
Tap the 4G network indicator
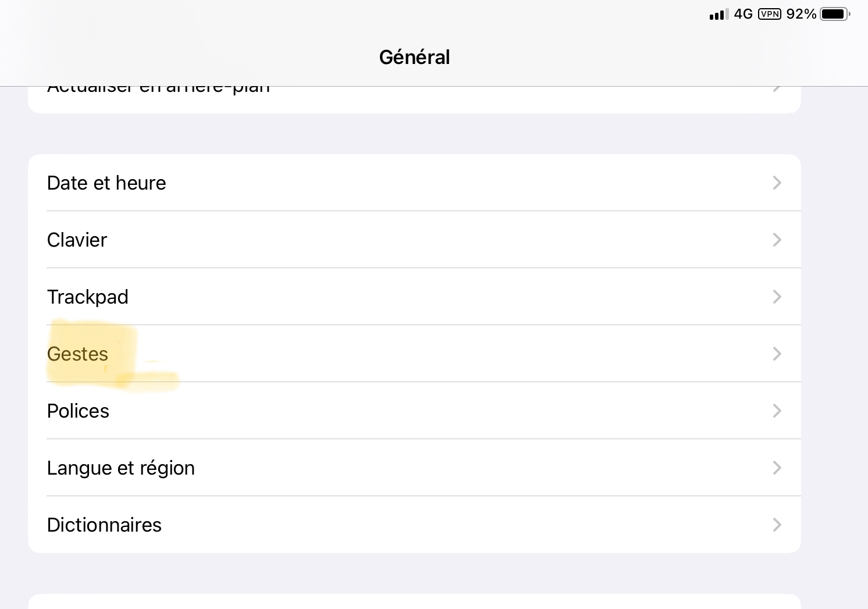tap(744, 14)
